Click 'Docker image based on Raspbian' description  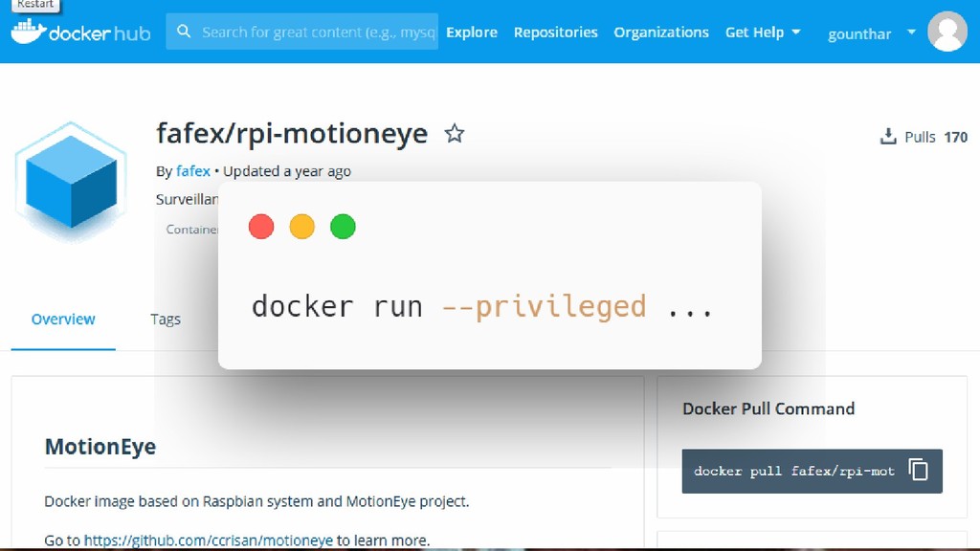[256, 501]
